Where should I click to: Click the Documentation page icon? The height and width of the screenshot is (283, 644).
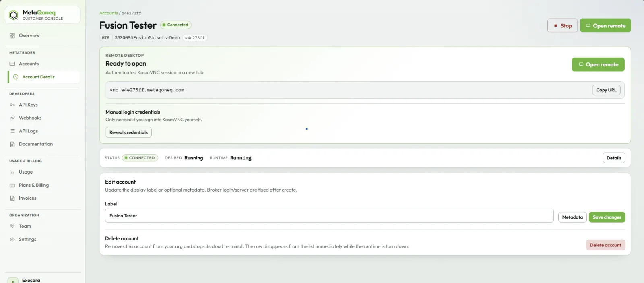[12, 144]
